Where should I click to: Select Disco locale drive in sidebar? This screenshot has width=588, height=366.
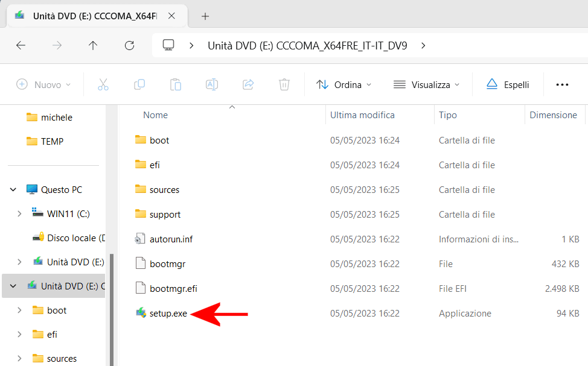pos(75,238)
